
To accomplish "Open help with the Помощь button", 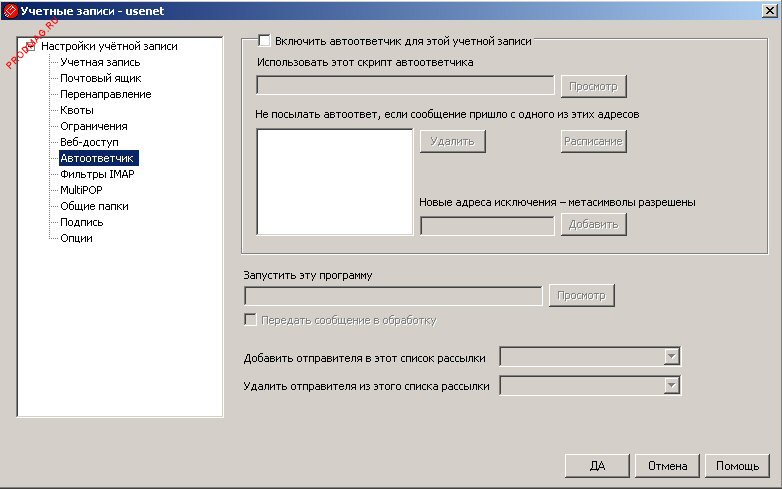I will pyautogui.click(x=738, y=466).
